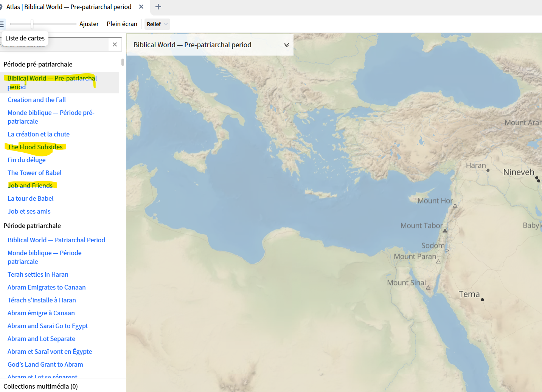Open Abram Emigrates to Canaan map
The height and width of the screenshot is (392, 542).
pyautogui.click(x=47, y=287)
